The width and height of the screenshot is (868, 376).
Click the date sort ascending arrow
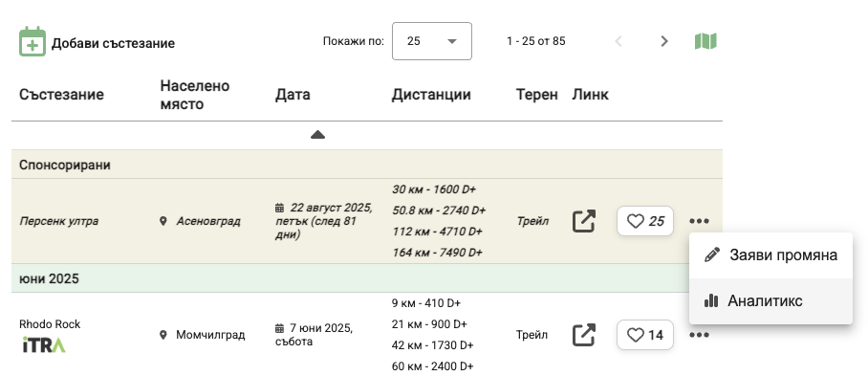(317, 135)
